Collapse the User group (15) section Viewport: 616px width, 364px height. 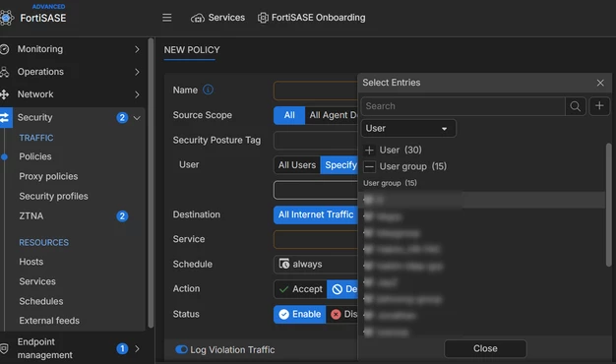click(x=369, y=166)
